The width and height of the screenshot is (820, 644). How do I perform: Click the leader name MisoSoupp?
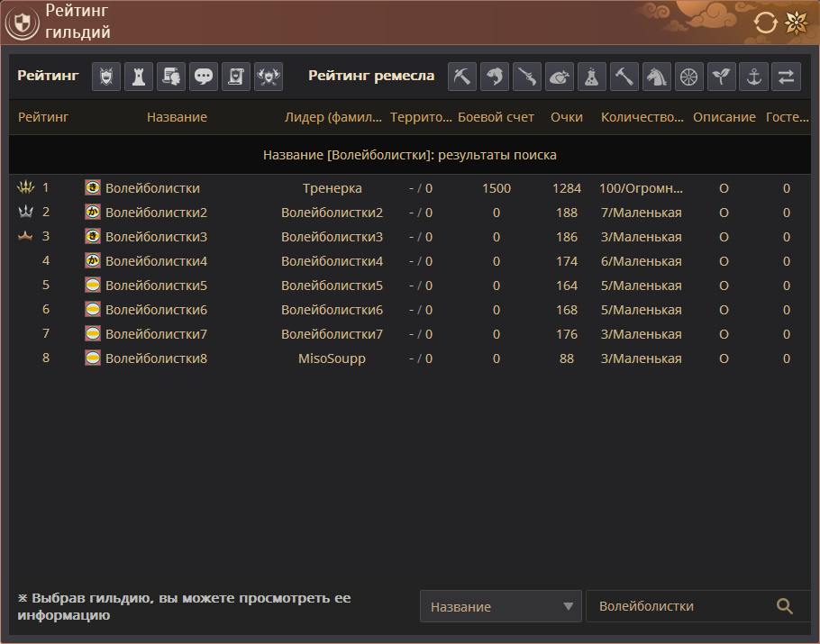tap(333, 358)
